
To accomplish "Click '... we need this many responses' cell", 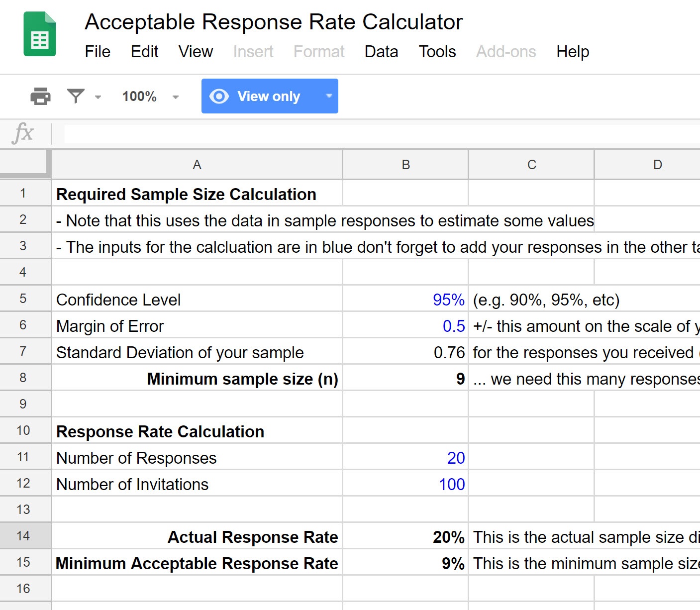I will coord(585,378).
